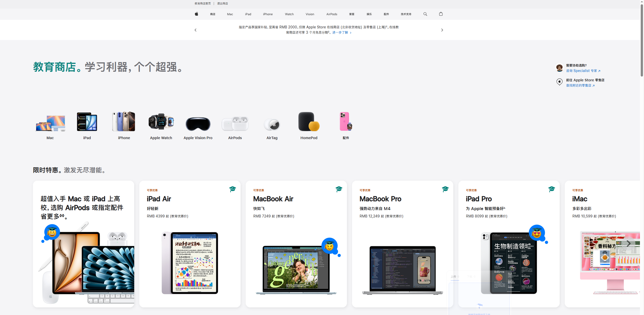This screenshot has width=644, height=315.
Task: Select the iPhone category icon
Action: tap(124, 121)
